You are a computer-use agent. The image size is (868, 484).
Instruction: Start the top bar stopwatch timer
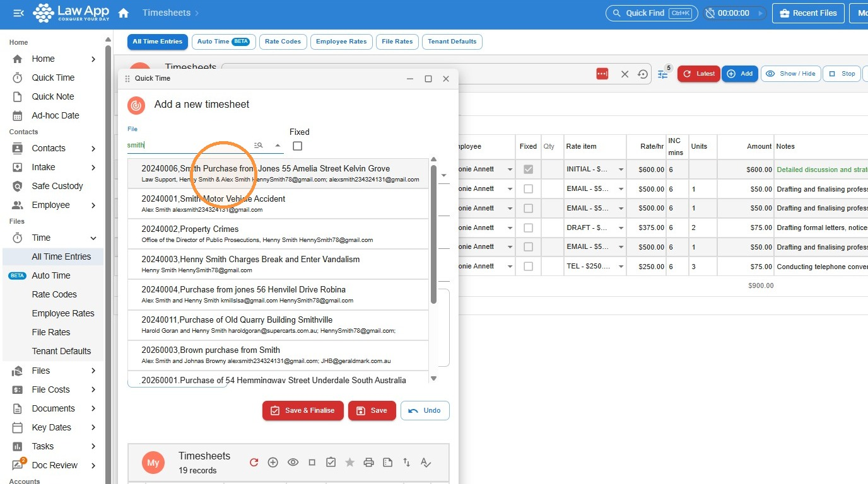click(x=761, y=13)
